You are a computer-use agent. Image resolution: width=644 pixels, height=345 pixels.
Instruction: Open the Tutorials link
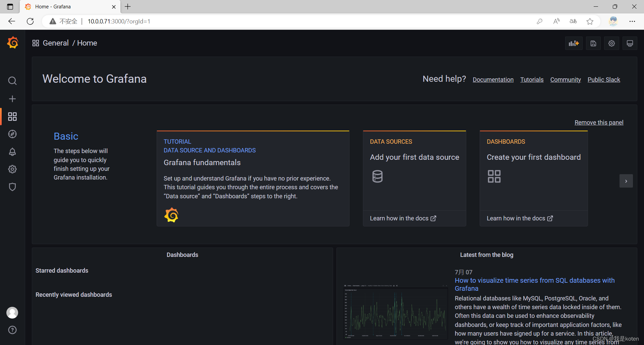(532, 80)
